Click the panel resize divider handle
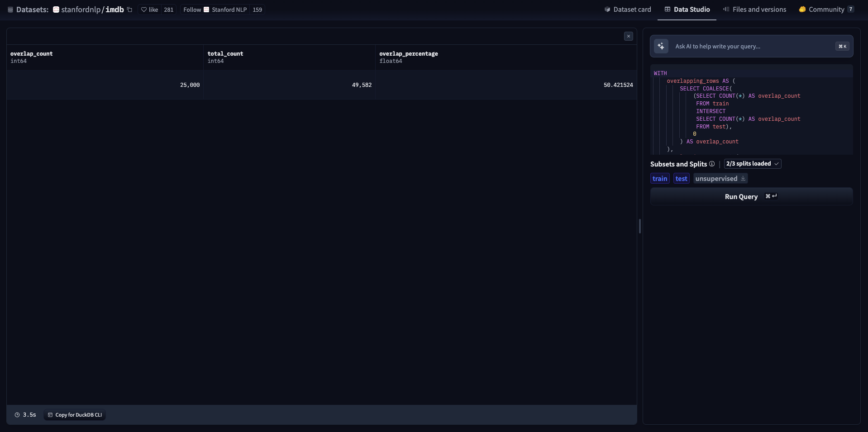Screen dimensions: 868x432 point(639,226)
